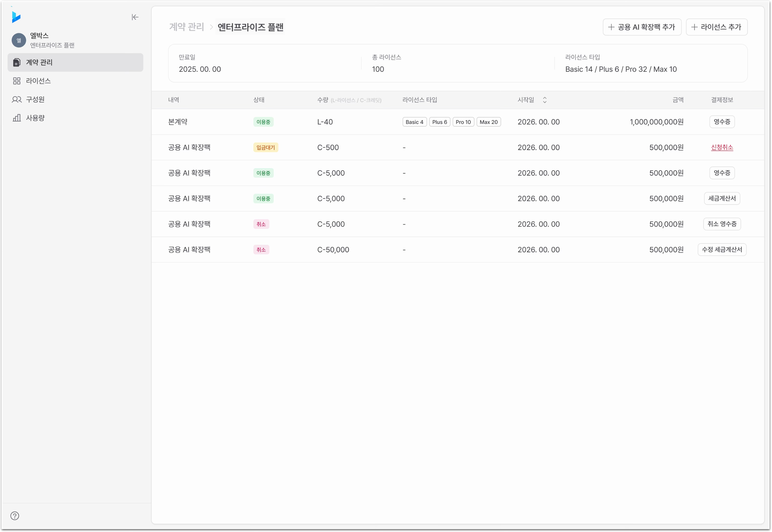Click the Pro 10 license tag

pyautogui.click(x=463, y=122)
